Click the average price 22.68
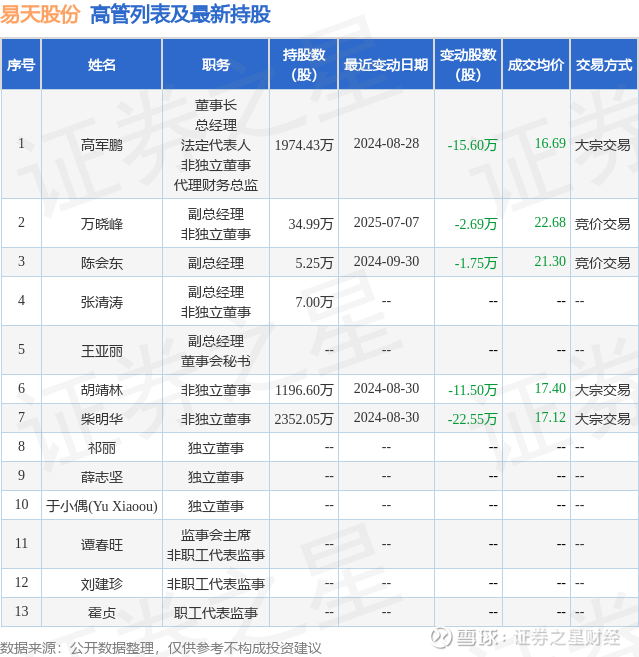The width and height of the screenshot is (639, 657). point(550,222)
